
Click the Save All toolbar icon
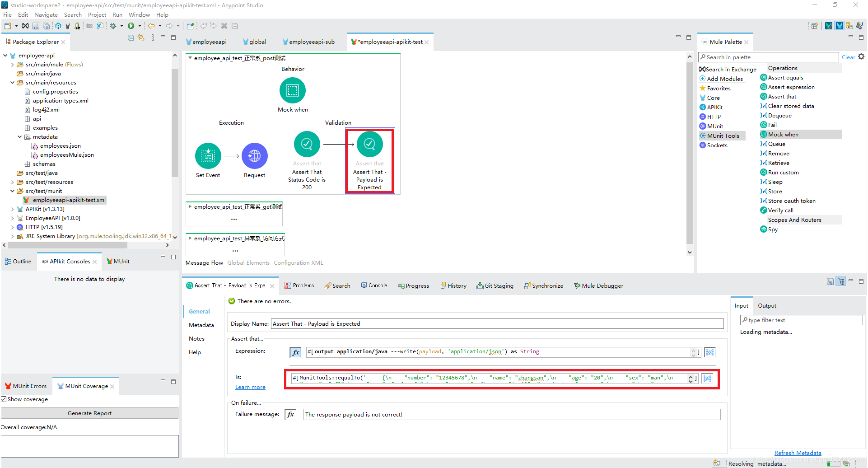(46, 26)
